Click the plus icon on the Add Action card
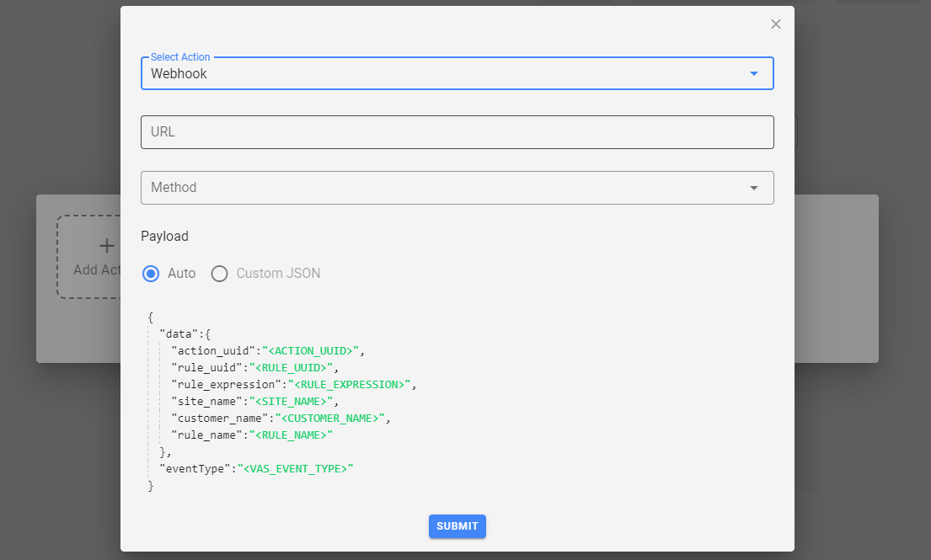 (x=106, y=246)
